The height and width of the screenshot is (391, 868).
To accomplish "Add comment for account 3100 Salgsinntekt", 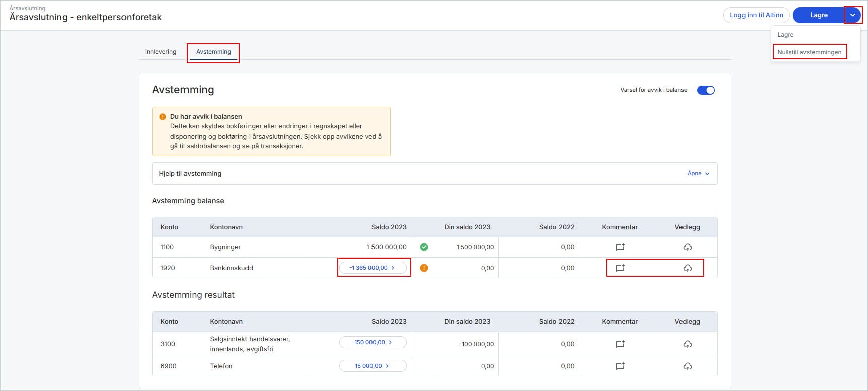I will click(620, 344).
